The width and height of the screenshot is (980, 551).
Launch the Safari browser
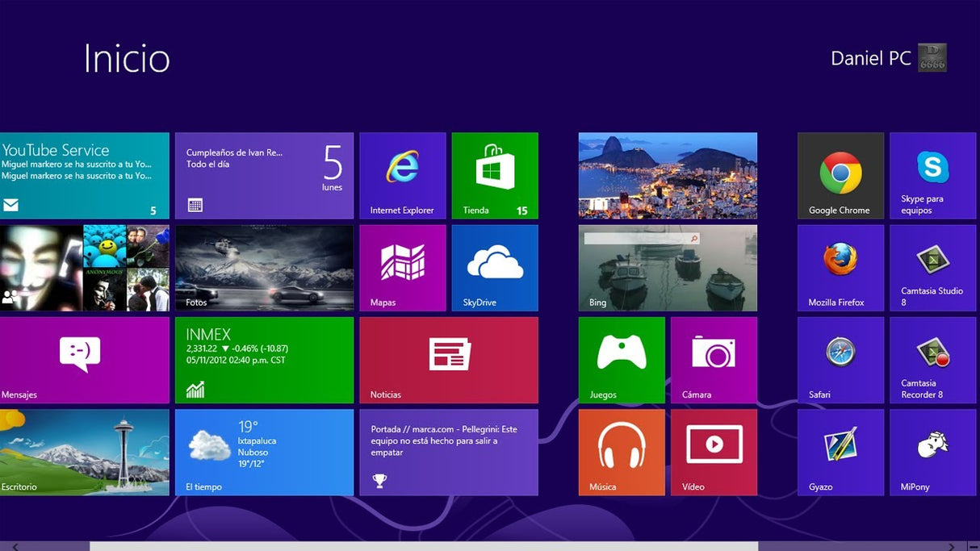pyautogui.click(x=840, y=360)
